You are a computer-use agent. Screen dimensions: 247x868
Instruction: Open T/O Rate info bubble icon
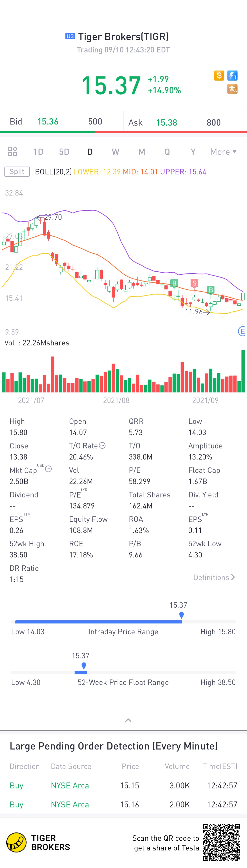click(103, 445)
